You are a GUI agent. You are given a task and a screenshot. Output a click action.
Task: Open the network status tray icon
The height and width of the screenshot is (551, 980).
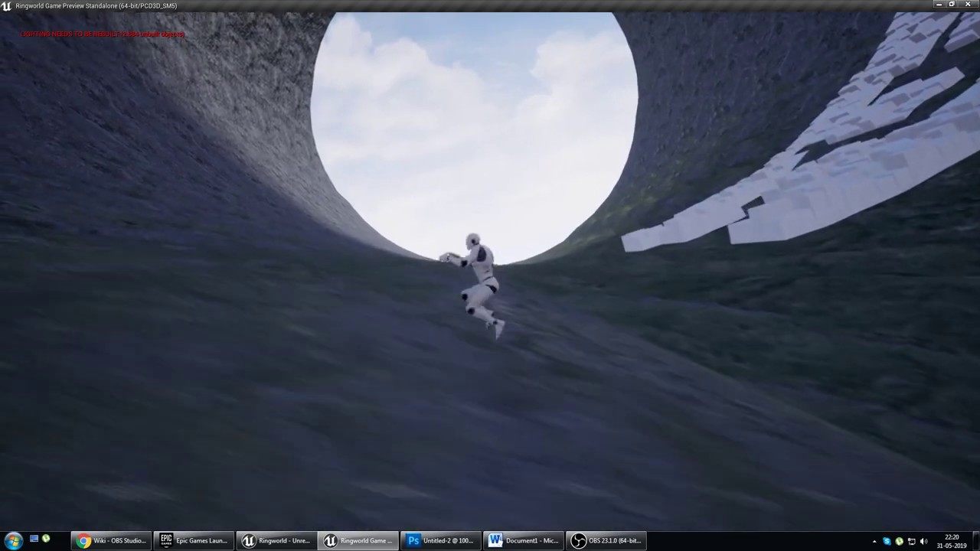point(911,542)
